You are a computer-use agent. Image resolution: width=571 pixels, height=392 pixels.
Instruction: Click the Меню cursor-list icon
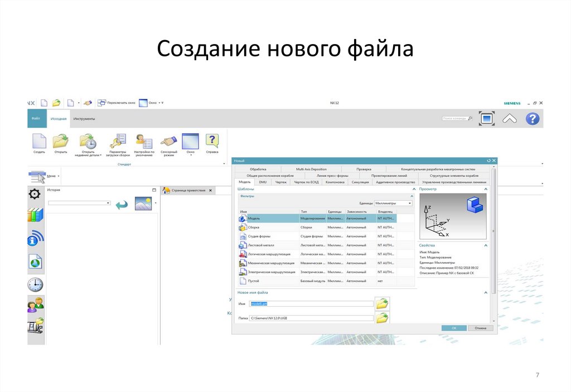37,177
